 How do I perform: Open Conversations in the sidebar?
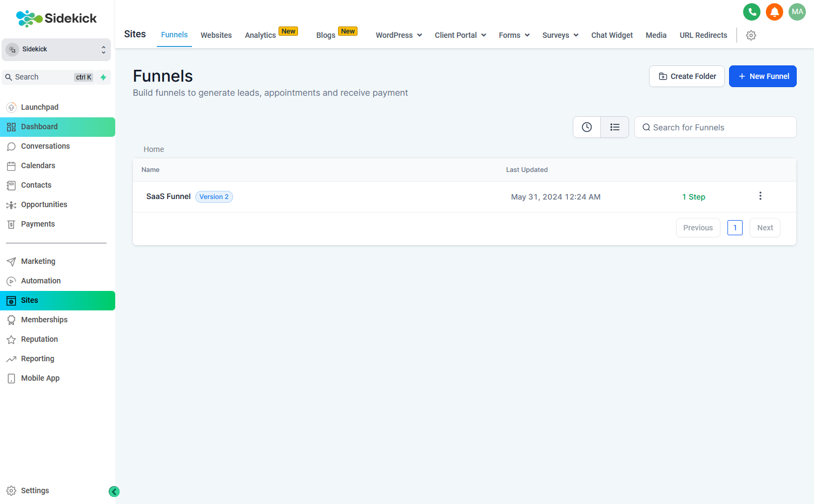(57, 146)
